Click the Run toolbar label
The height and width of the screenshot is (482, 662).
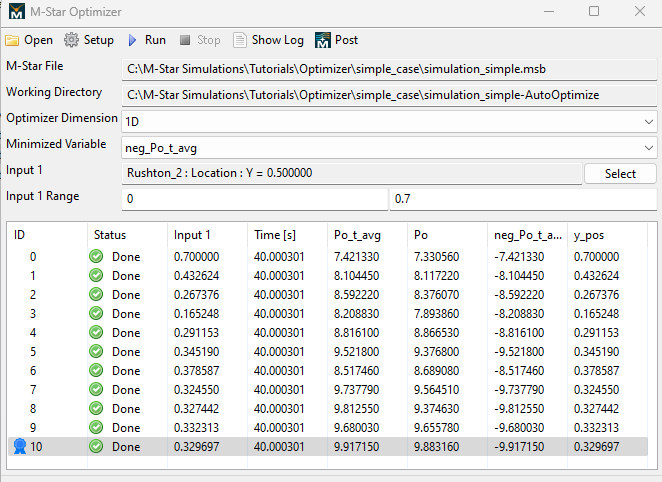155,40
